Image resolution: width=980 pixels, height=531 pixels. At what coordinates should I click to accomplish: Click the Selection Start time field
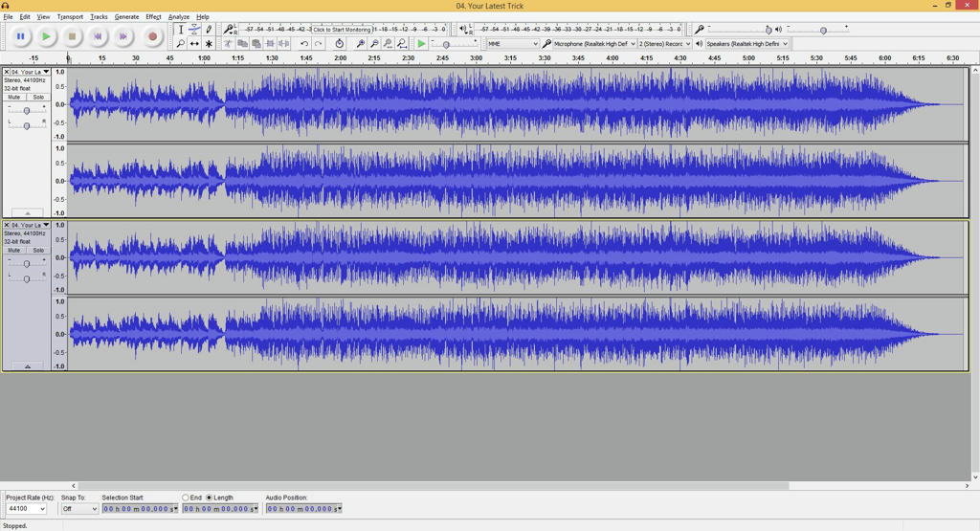coord(140,509)
